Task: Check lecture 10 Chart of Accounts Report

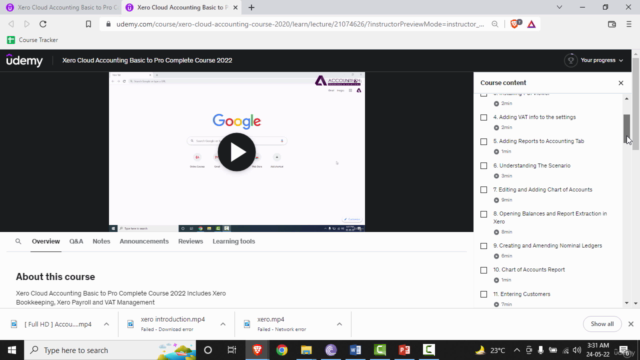Action: (x=484, y=270)
